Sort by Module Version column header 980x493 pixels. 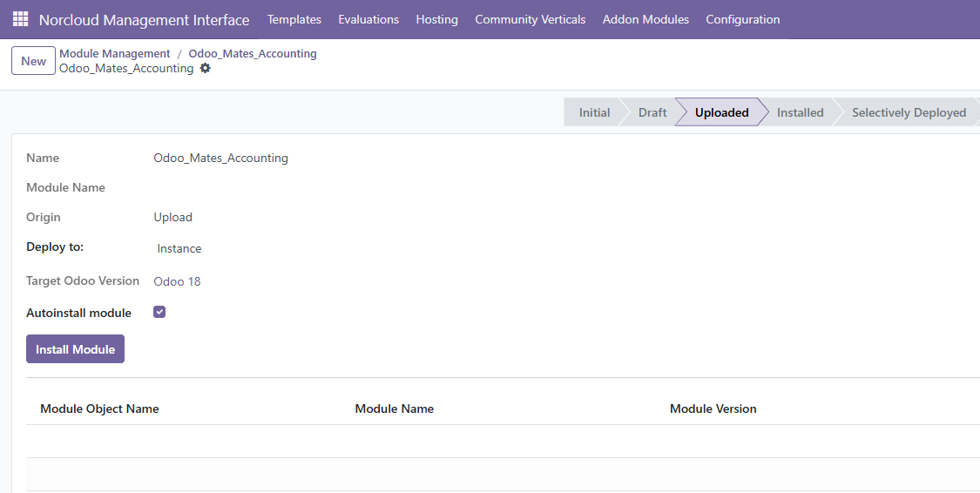[x=713, y=409]
